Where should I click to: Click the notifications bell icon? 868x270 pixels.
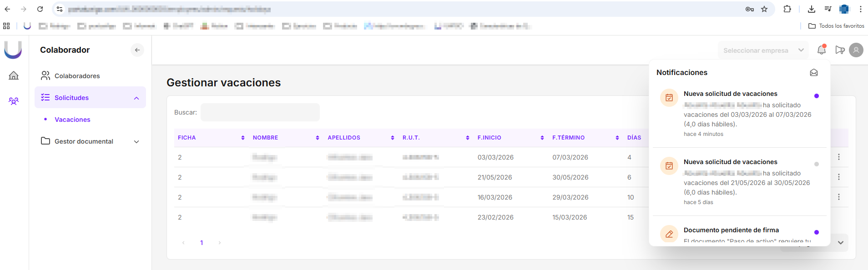coord(821,50)
